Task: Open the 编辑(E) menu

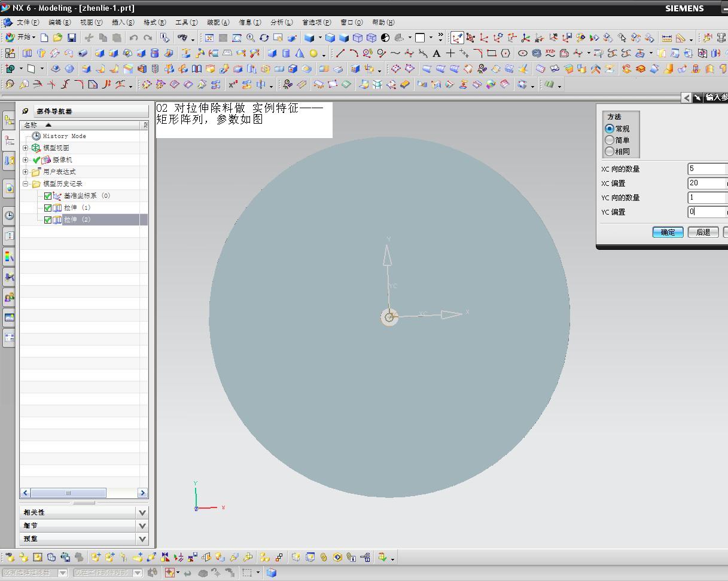Action: (x=59, y=22)
